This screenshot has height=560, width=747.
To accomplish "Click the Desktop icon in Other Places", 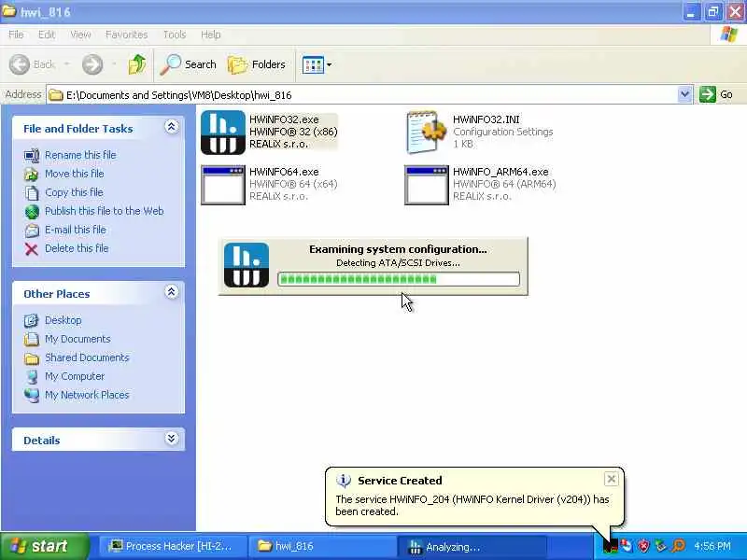I will [32, 320].
